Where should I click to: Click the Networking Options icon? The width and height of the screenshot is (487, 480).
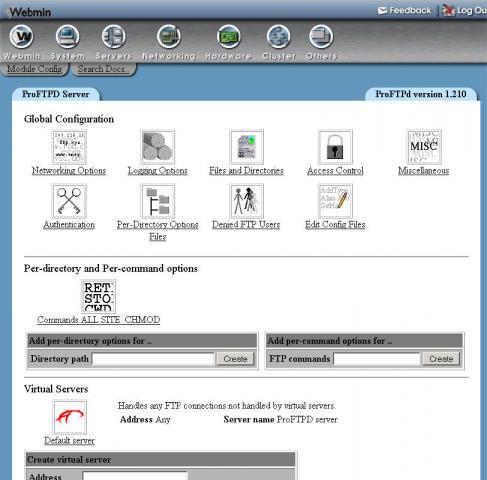[x=69, y=147]
